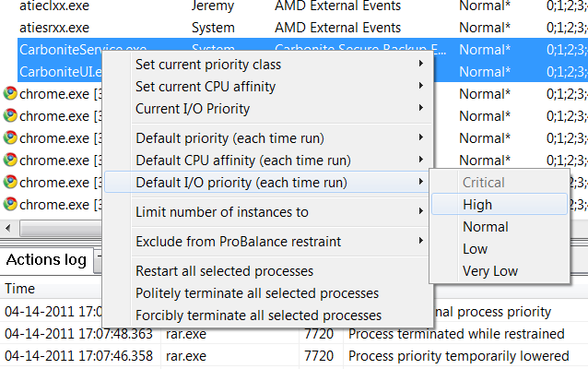Click the greyed Critical I/O priority option

(x=500, y=183)
